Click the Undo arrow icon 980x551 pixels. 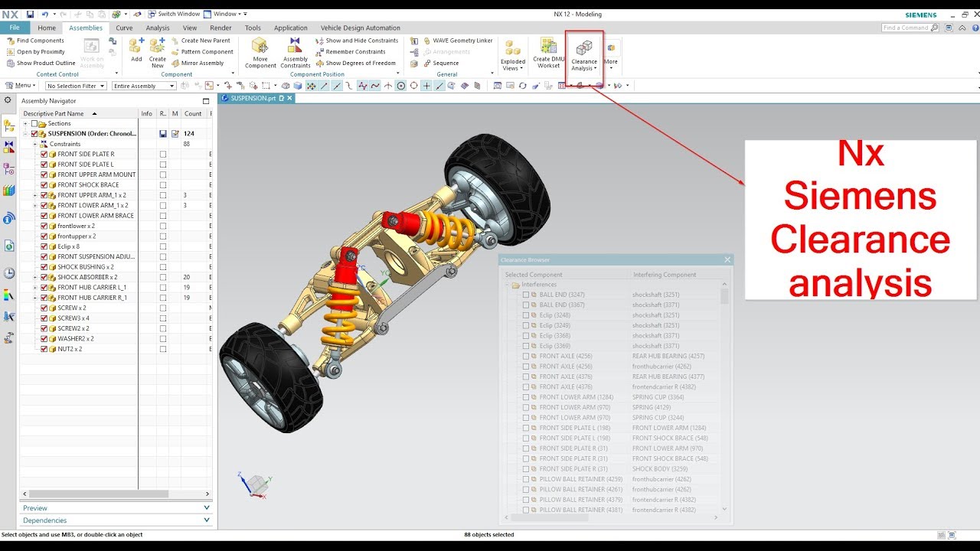[44, 14]
